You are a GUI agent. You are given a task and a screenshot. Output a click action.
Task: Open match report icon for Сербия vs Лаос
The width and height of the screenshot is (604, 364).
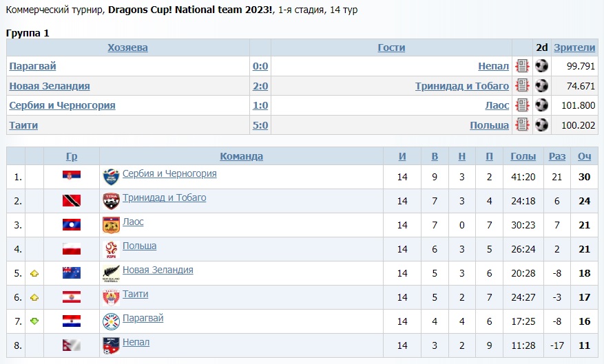point(522,105)
